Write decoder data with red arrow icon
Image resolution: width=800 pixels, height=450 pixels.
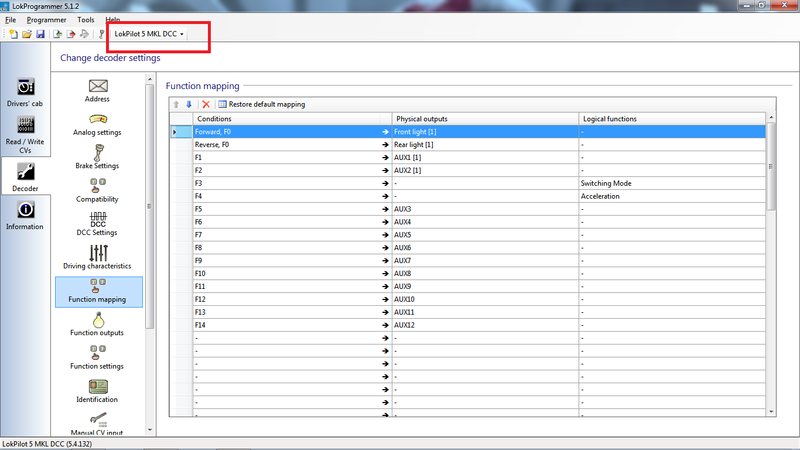point(71,34)
